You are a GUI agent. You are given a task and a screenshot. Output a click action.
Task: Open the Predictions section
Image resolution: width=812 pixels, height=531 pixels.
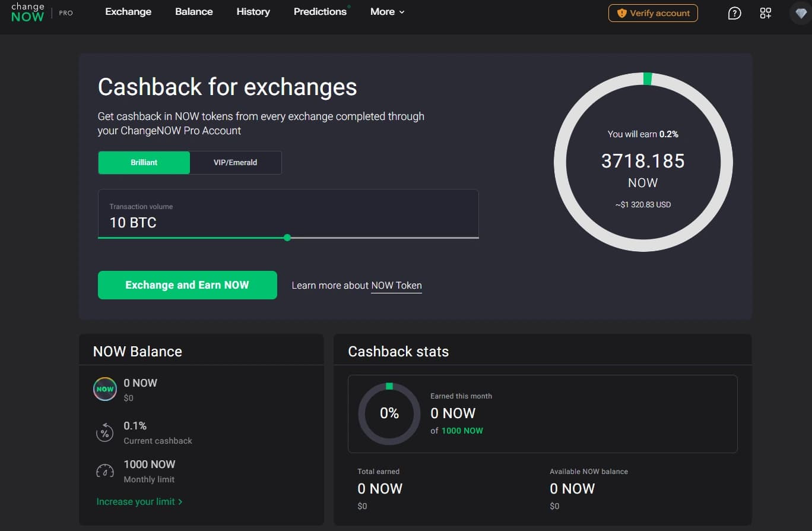pos(321,12)
